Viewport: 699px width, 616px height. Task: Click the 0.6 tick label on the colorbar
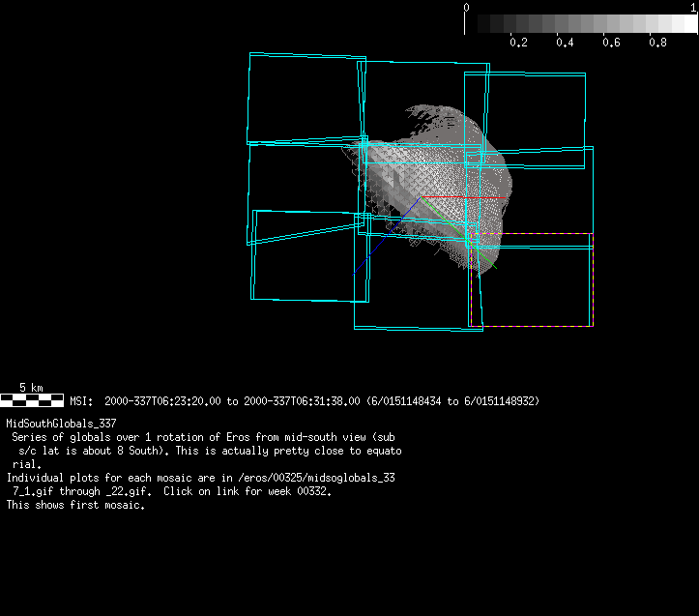coord(611,43)
